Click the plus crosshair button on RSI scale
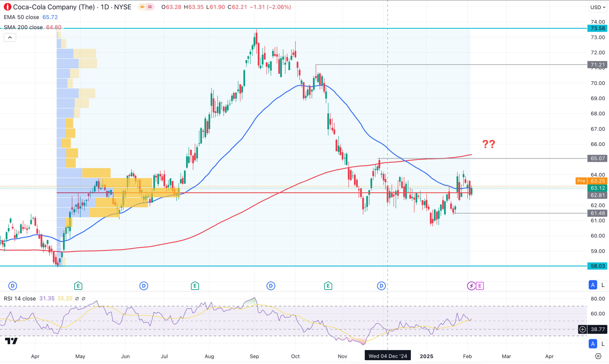This screenshot has width=609, height=364. 582,329
